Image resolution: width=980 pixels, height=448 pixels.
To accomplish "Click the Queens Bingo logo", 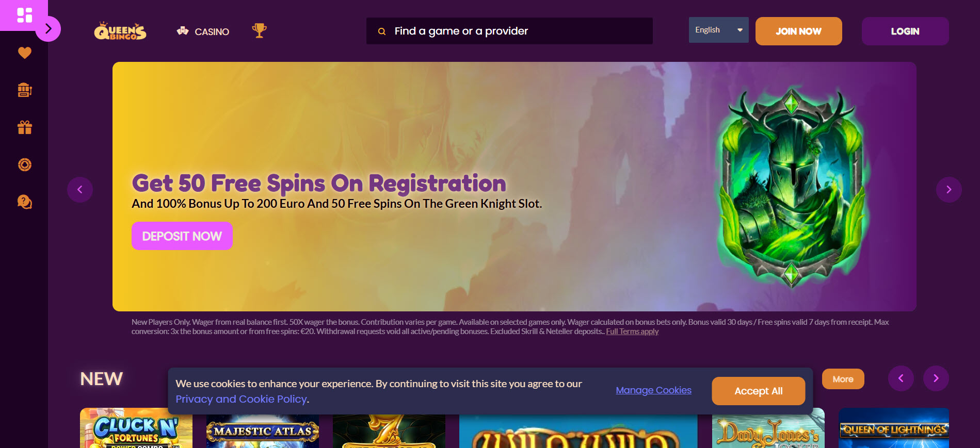I will tap(120, 31).
